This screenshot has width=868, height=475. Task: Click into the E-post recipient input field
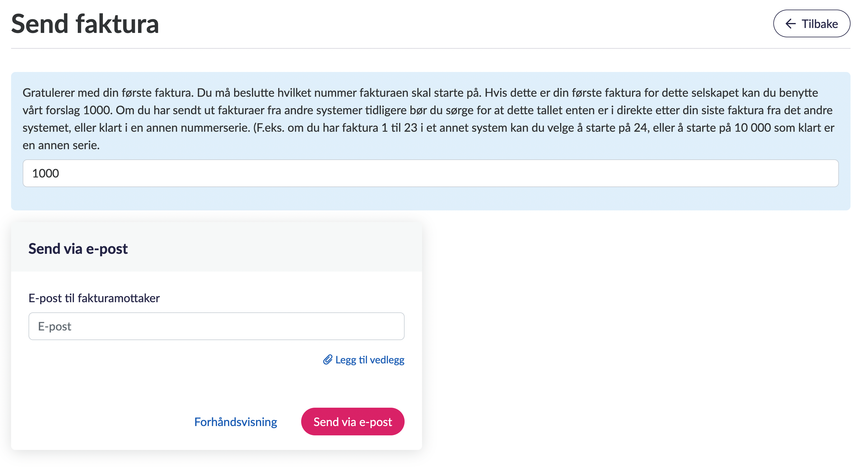click(x=216, y=326)
